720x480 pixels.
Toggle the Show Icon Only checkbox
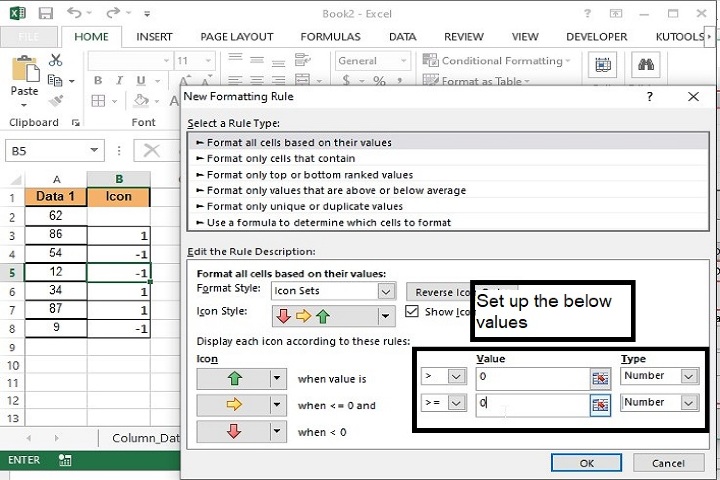[412, 311]
